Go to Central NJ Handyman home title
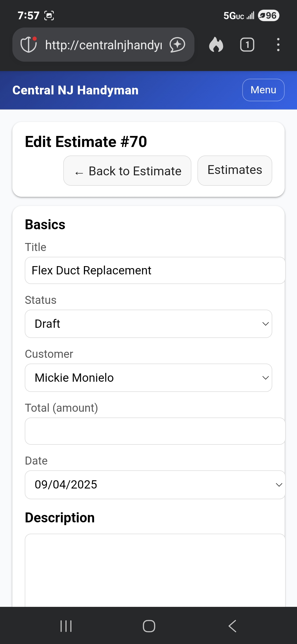297x644 pixels. [75, 90]
